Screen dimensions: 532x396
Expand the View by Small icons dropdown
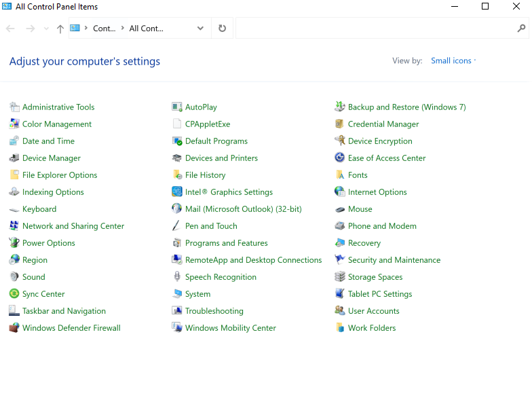[x=454, y=61]
